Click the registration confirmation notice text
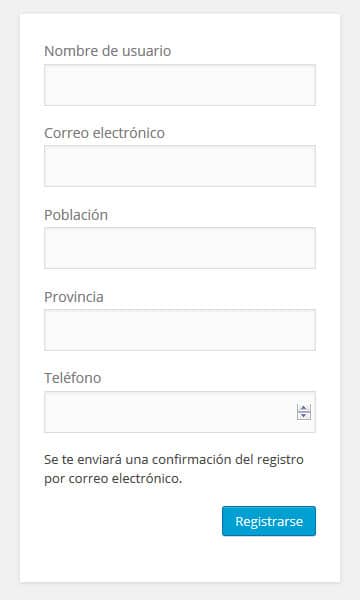The image size is (360, 600). pyautogui.click(x=174, y=469)
